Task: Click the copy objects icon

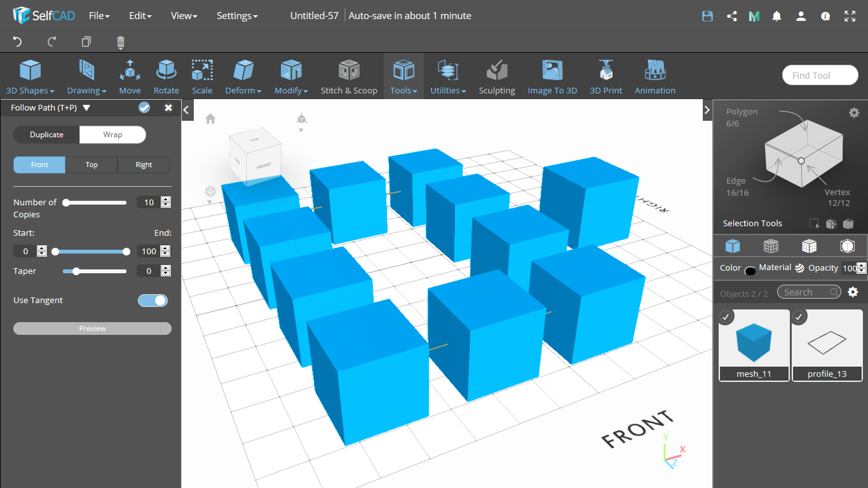Action: click(86, 42)
